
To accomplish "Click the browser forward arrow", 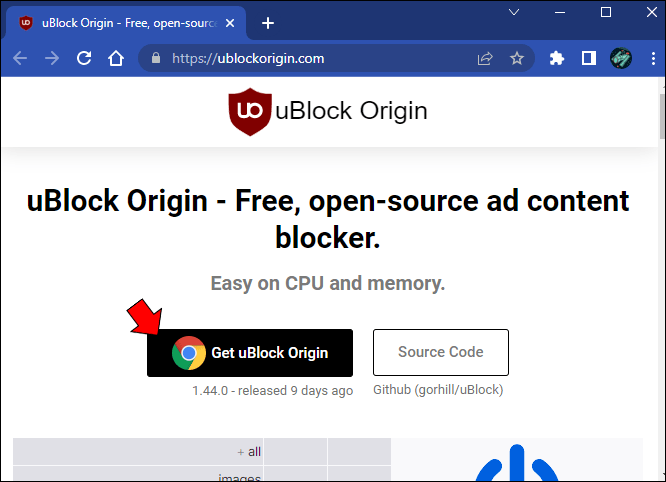I will tap(52, 58).
